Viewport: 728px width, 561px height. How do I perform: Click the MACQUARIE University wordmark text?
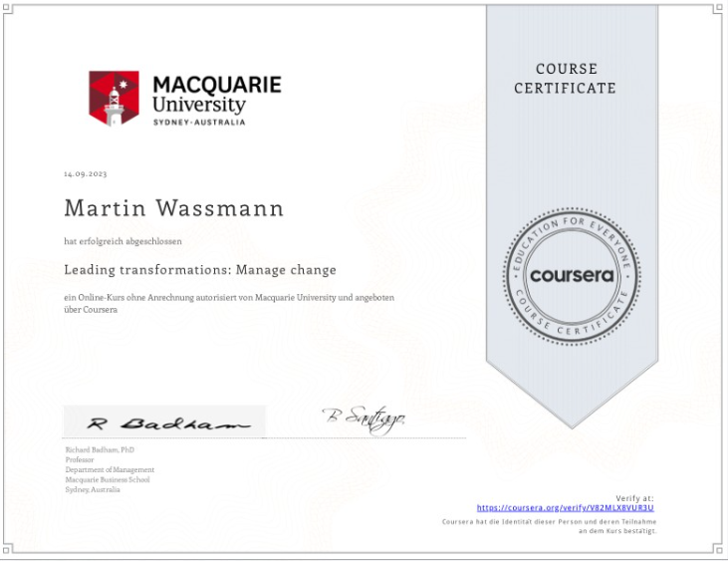tap(217, 94)
